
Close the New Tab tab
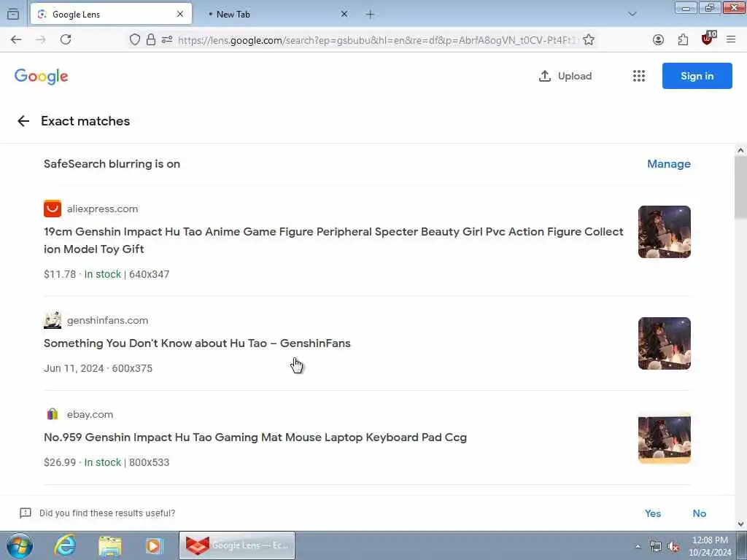(344, 14)
